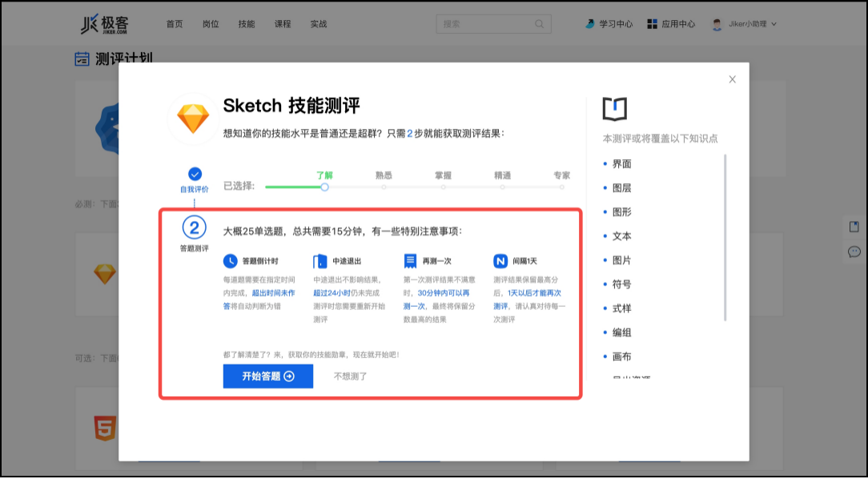Click the 再测一次 receipt icon
868x479 pixels.
coord(410,261)
